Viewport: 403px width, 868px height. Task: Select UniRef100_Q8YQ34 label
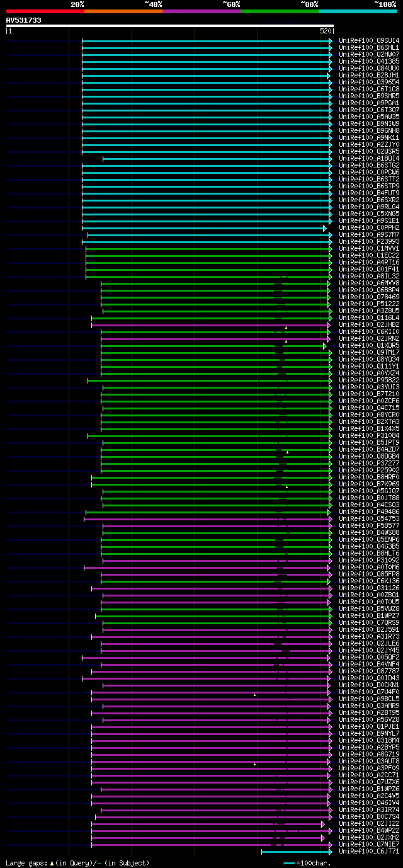click(x=369, y=359)
